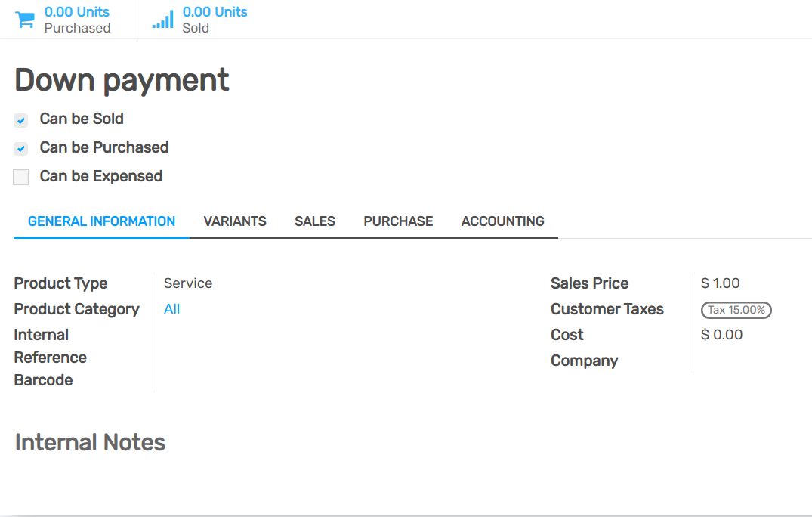This screenshot has height=517, width=812.
Task: Switch to the Variants tab
Action: pos(235,221)
